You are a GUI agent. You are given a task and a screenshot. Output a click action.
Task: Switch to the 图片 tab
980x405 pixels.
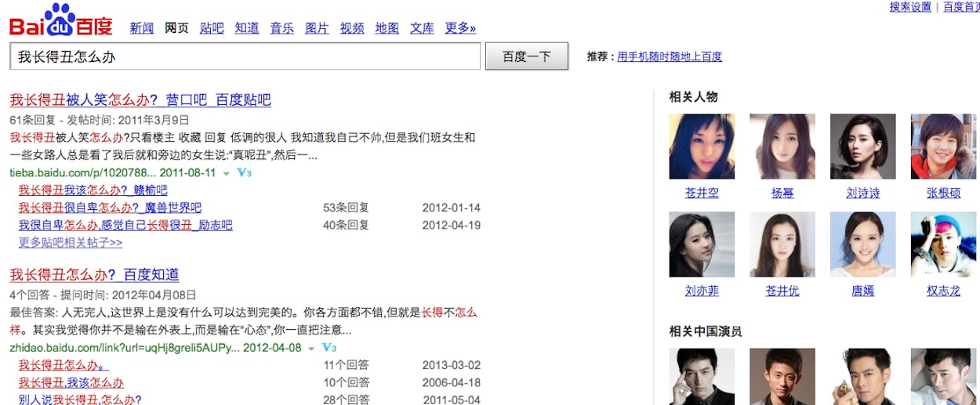[x=317, y=28]
